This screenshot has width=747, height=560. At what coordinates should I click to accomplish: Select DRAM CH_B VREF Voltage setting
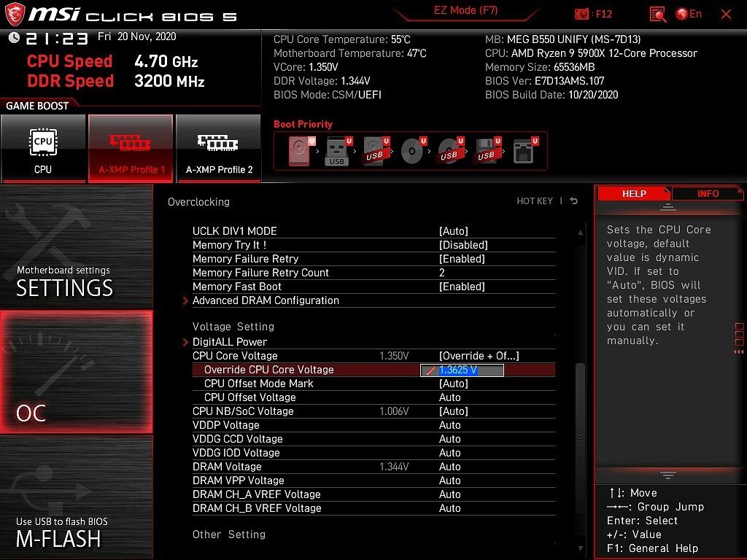(373, 507)
